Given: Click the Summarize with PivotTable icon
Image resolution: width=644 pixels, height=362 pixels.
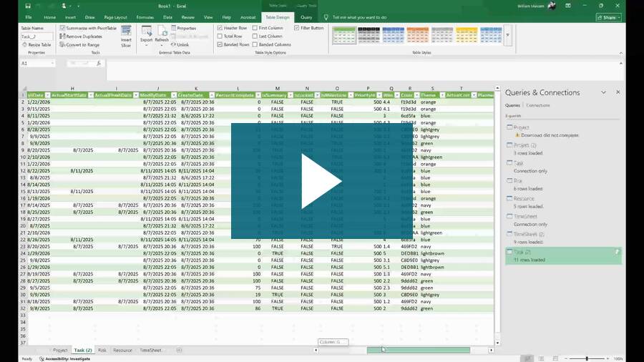Looking at the screenshot, I should click(x=62, y=28).
